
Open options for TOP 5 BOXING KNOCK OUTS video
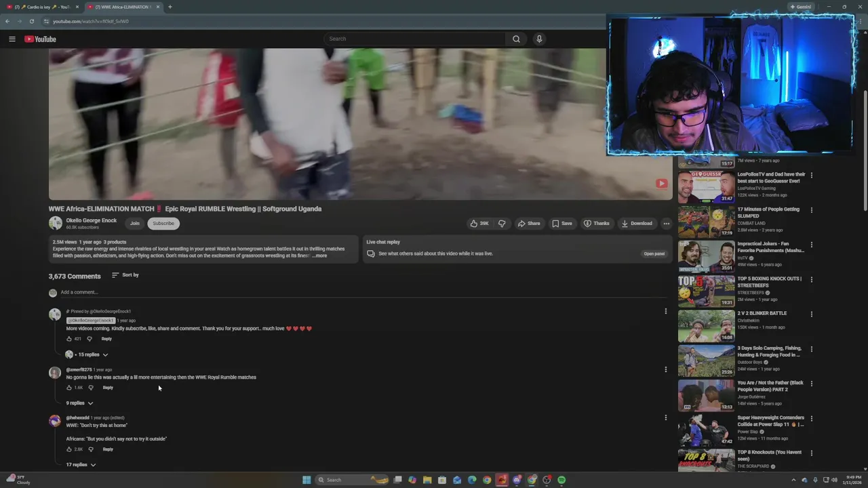click(811, 279)
